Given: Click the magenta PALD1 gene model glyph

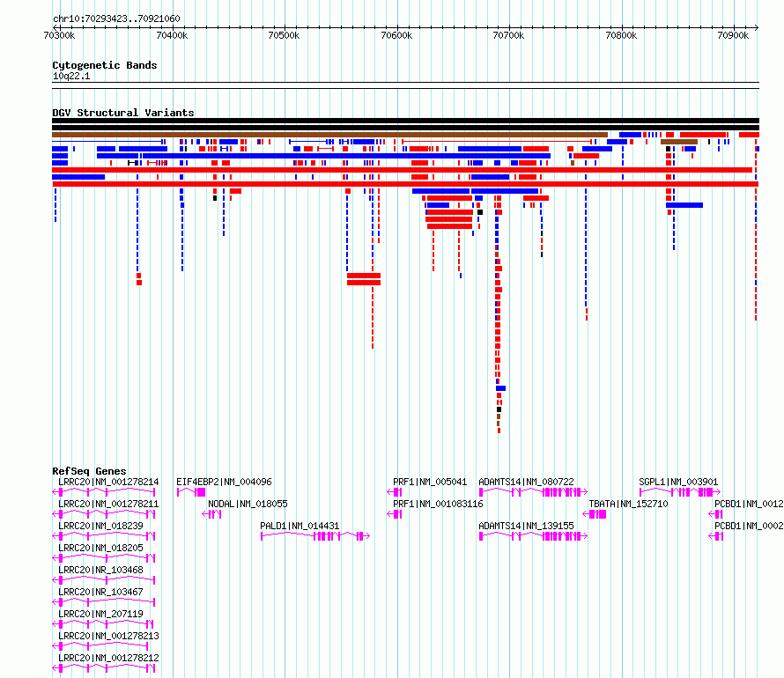Looking at the screenshot, I should [x=315, y=536].
